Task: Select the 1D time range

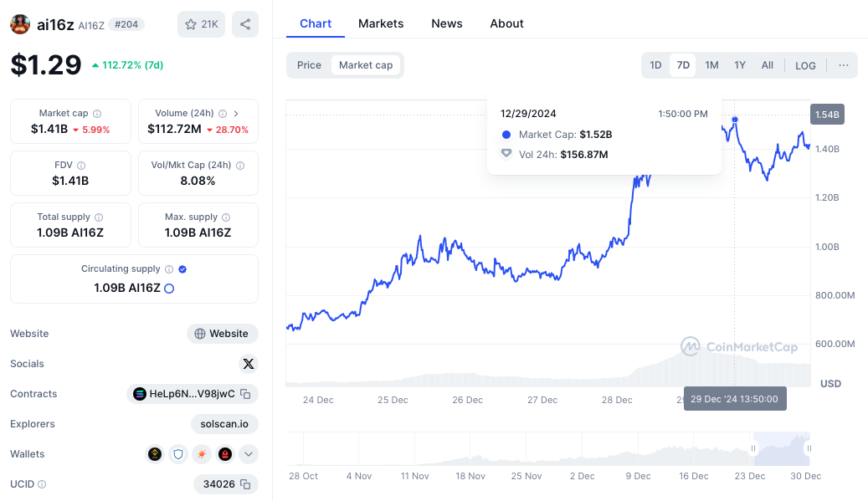Action: click(655, 65)
